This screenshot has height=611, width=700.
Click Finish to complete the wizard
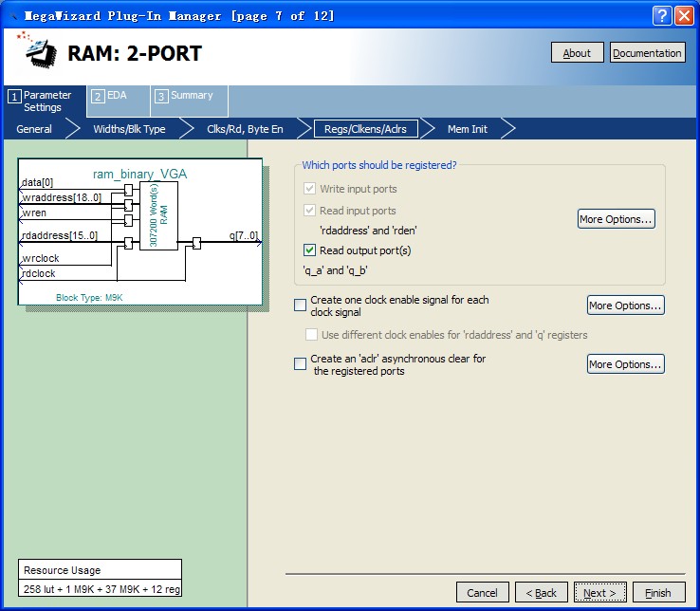(x=658, y=592)
